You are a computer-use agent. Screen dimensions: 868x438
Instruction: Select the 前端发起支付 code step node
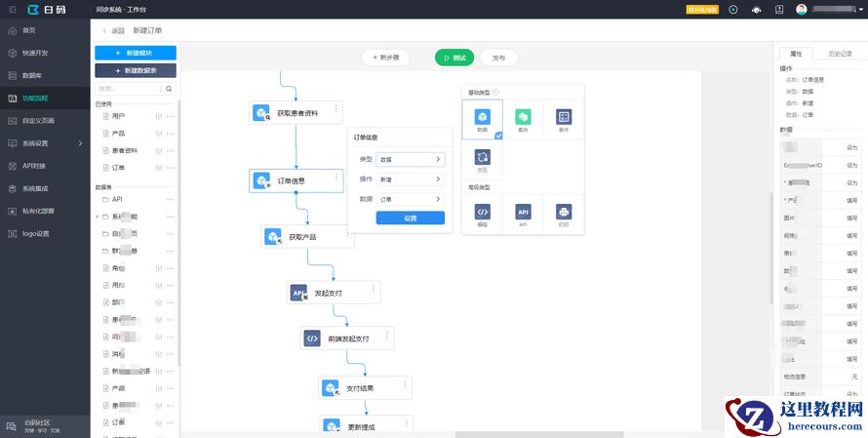(x=347, y=338)
